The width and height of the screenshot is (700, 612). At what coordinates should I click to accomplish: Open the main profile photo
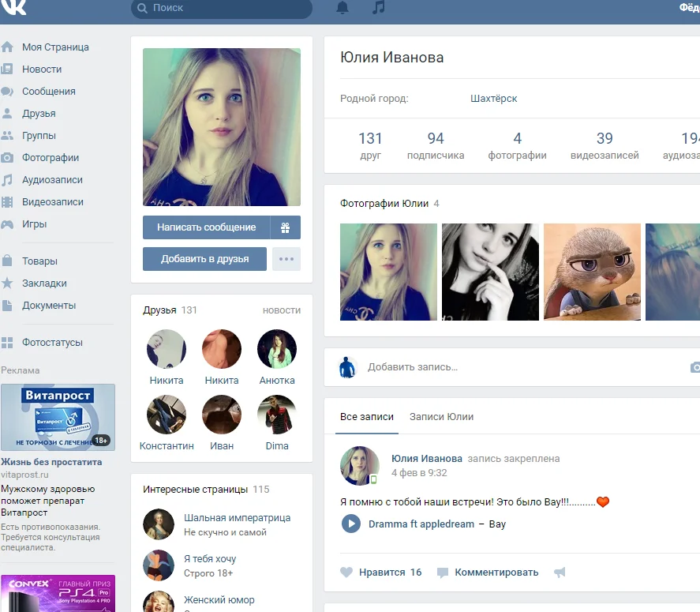coord(222,127)
